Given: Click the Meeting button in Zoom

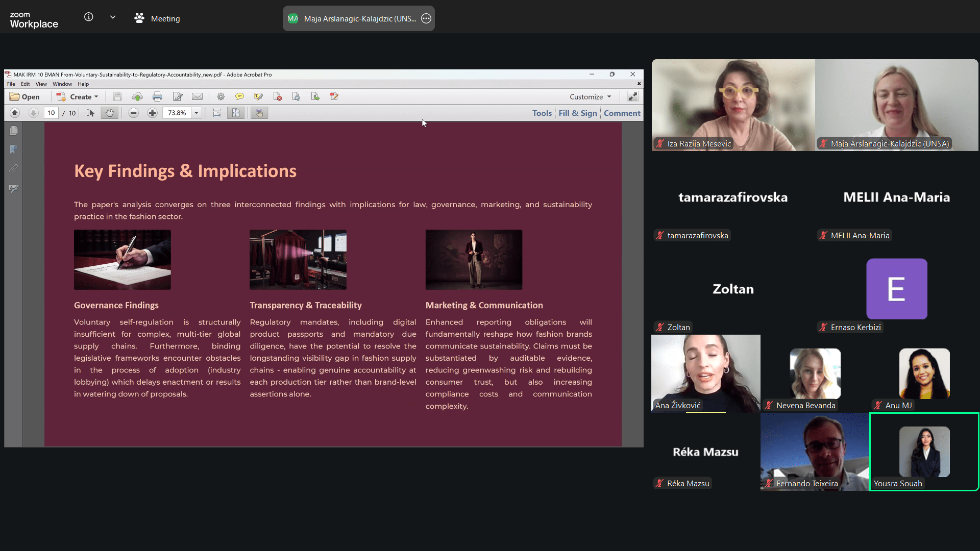Looking at the screenshot, I should 157,19.
